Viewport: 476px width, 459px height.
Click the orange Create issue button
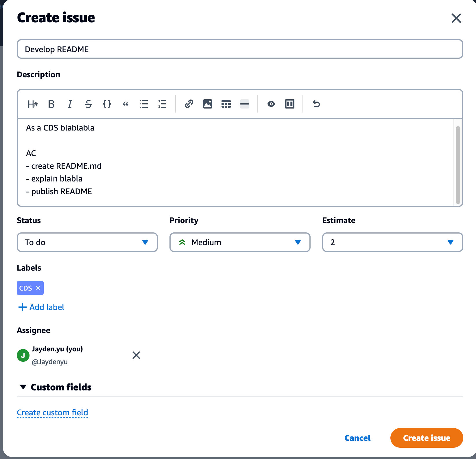(427, 438)
